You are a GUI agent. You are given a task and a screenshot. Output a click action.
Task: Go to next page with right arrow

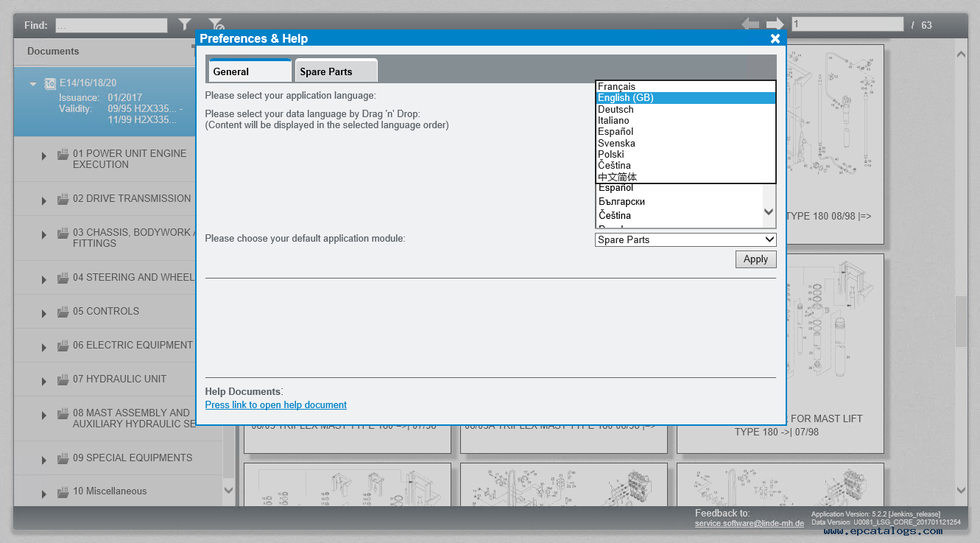775,24
